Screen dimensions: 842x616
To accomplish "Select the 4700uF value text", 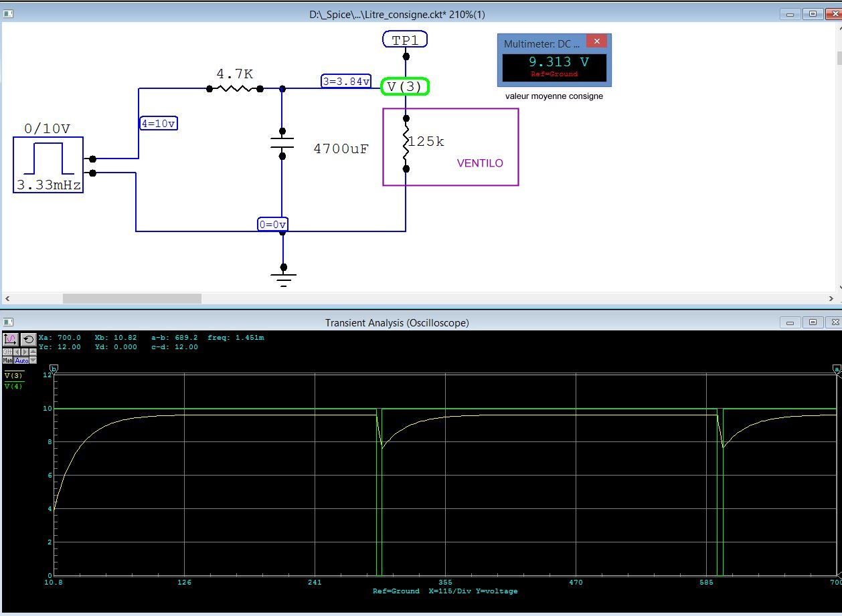I will pyautogui.click(x=341, y=148).
